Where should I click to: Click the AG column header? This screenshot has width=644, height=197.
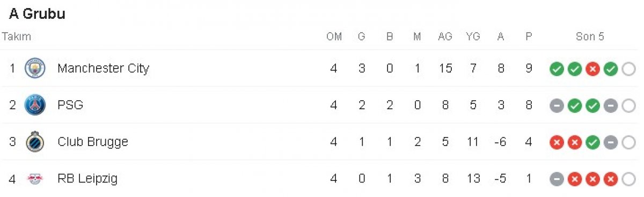click(x=445, y=37)
